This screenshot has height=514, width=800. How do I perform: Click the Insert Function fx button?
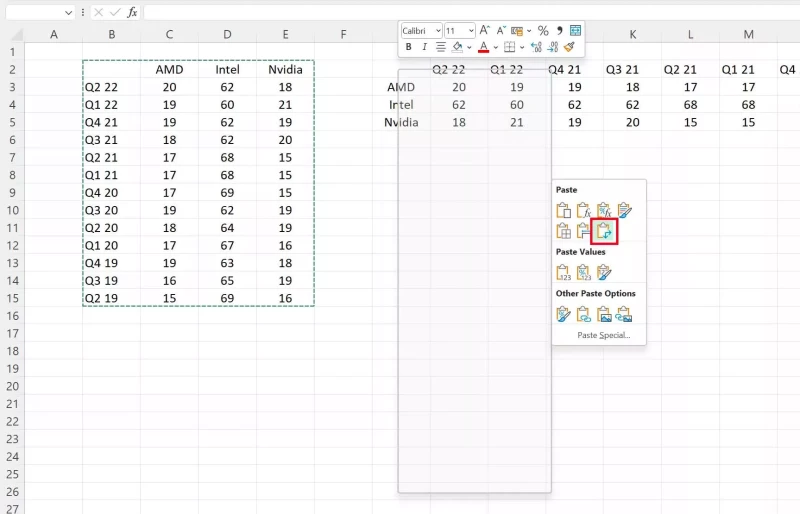click(131, 12)
